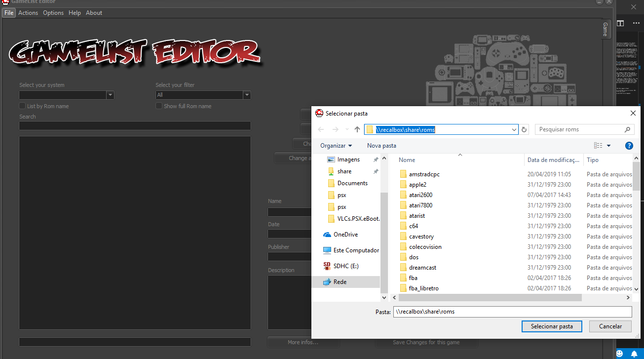Image resolution: width=644 pixels, height=359 pixels.
Task: Click the address bar path \\recalbox\share\roms
Action: 406,129
